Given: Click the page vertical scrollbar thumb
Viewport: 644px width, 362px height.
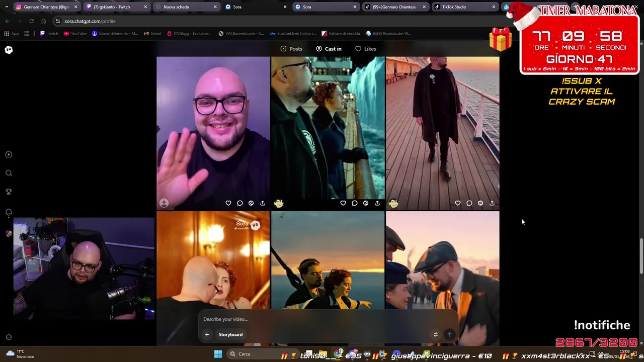Looking at the screenshot, I should [x=641, y=257].
